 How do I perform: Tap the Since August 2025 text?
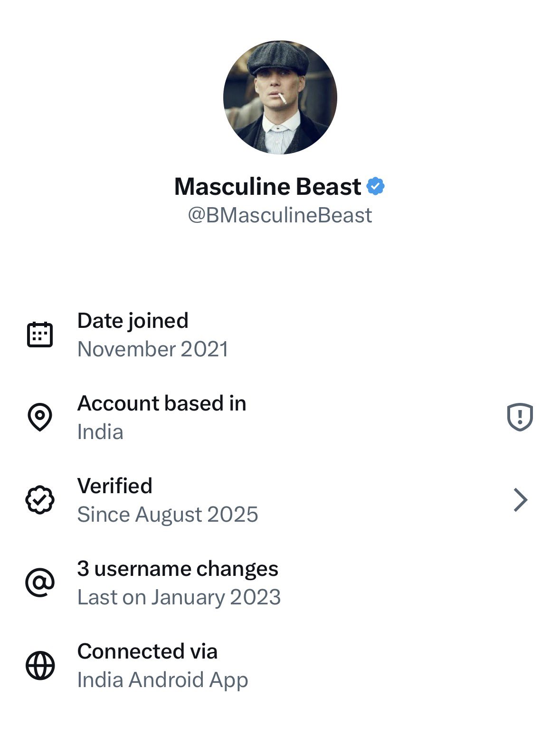click(x=167, y=515)
